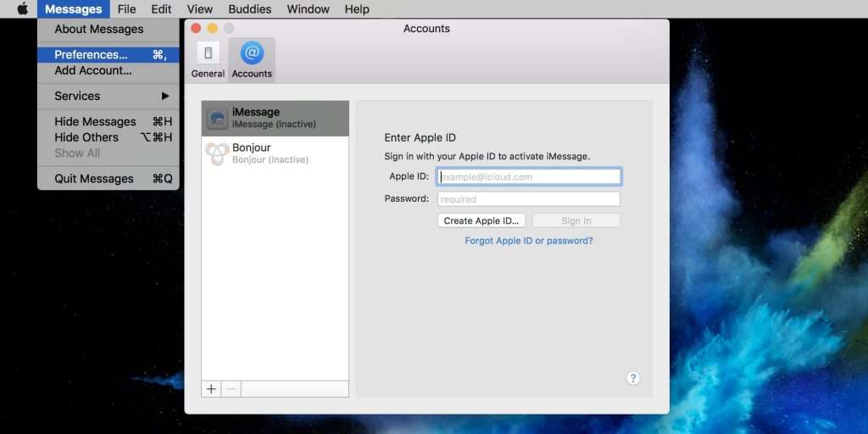Click the Bonjour account icon

(217, 153)
